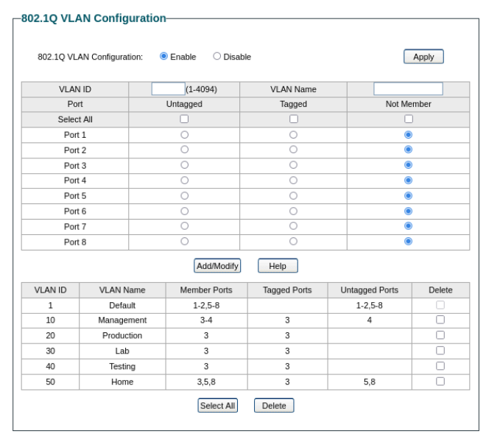
Task: Focus the VLAN Name text field
Action: click(x=408, y=89)
